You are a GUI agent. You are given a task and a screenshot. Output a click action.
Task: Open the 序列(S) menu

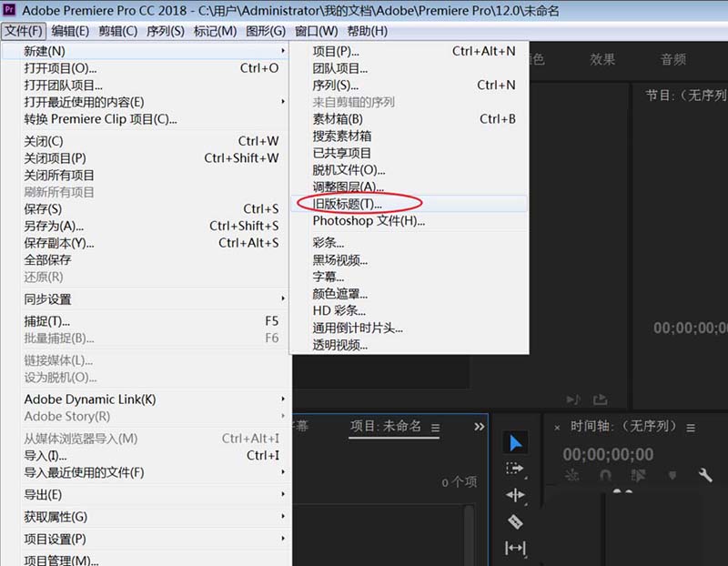coord(166,31)
